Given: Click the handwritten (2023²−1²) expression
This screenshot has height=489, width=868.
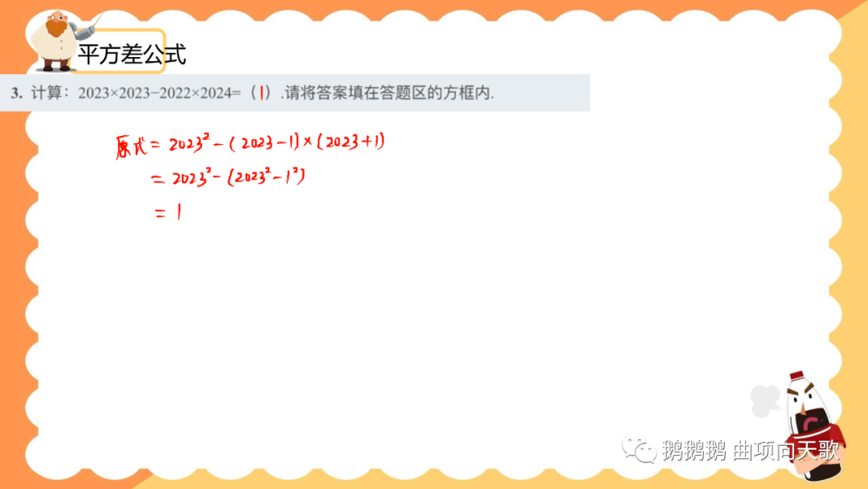Looking at the screenshot, I should tap(266, 178).
